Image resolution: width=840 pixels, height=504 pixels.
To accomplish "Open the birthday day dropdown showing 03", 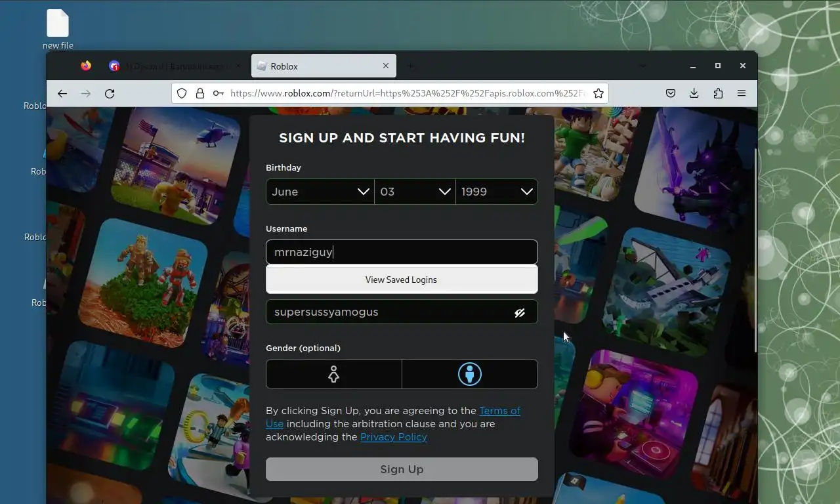I will pos(415,192).
